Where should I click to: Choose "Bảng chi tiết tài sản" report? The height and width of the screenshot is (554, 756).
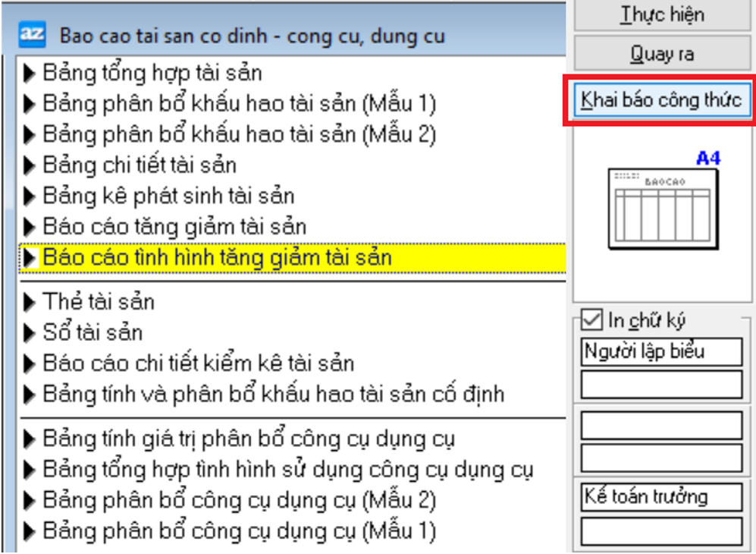(140, 165)
